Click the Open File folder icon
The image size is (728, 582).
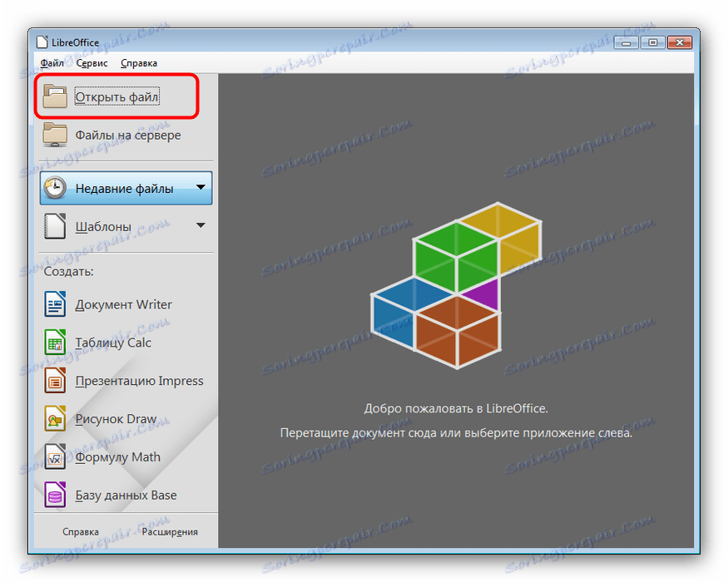tap(55, 96)
